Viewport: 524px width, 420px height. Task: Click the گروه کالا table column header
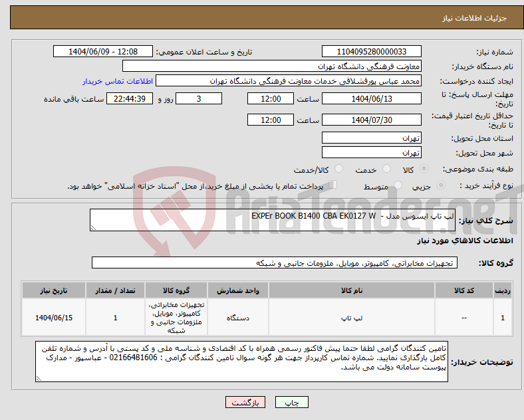click(x=176, y=290)
